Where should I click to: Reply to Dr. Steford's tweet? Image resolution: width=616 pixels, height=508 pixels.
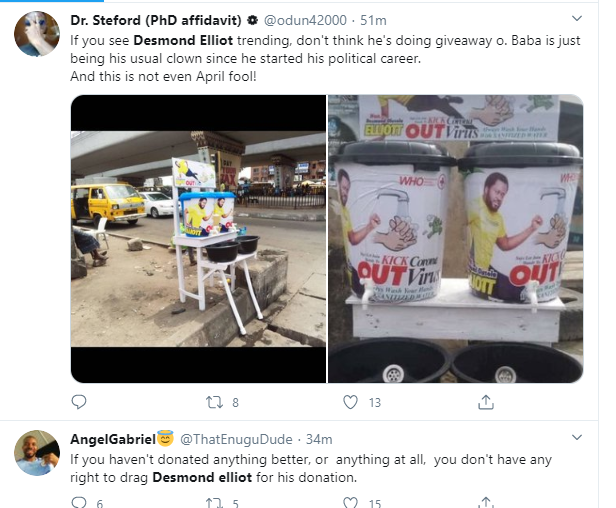pyautogui.click(x=79, y=402)
